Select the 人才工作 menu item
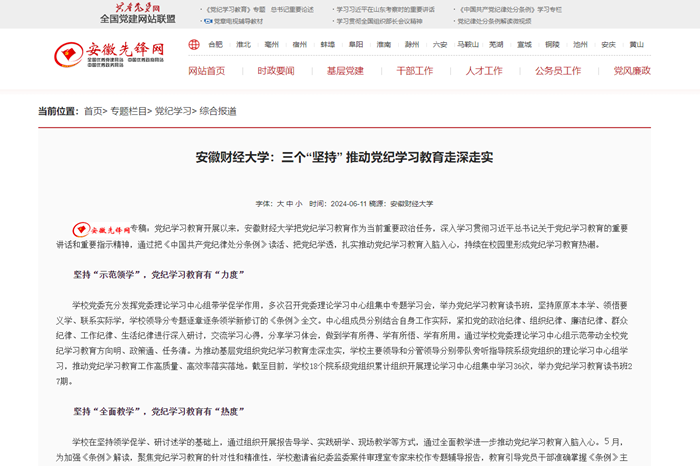700x466 pixels. [484, 71]
